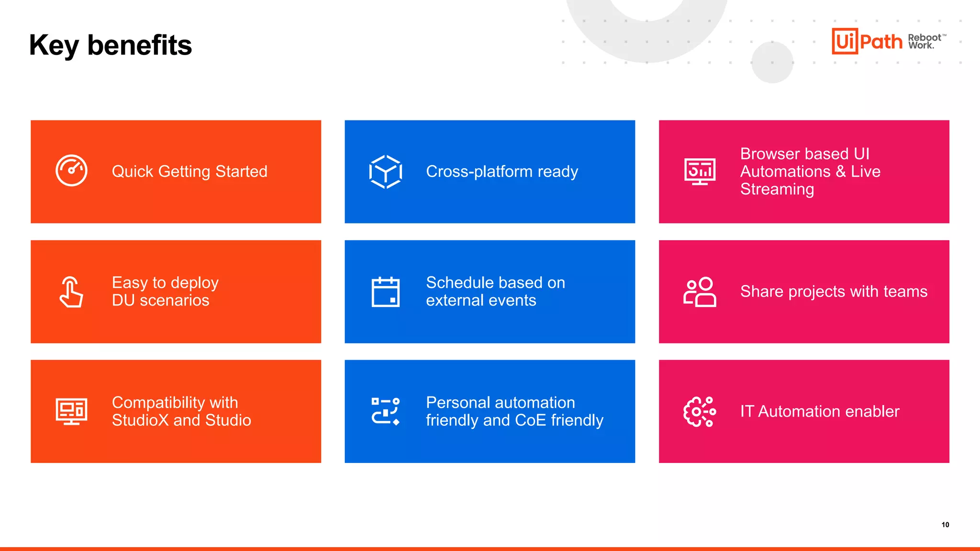Select the Quick Getting Started text
The height and width of the screenshot is (551, 980).
[189, 171]
